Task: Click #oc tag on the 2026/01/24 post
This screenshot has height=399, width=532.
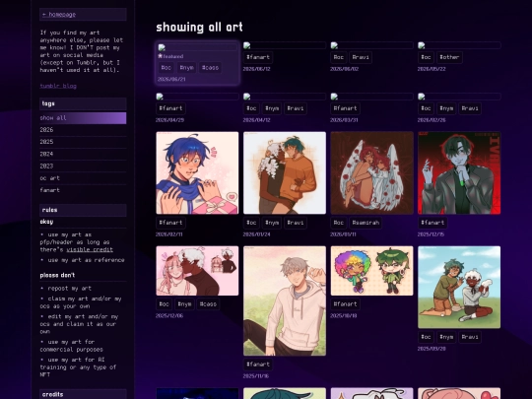Action: click(251, 223)
